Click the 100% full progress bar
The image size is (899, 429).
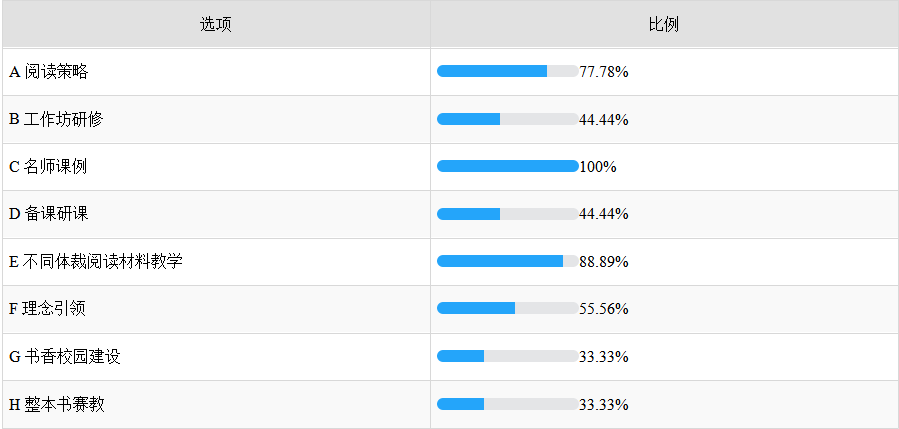click(507, 167)
